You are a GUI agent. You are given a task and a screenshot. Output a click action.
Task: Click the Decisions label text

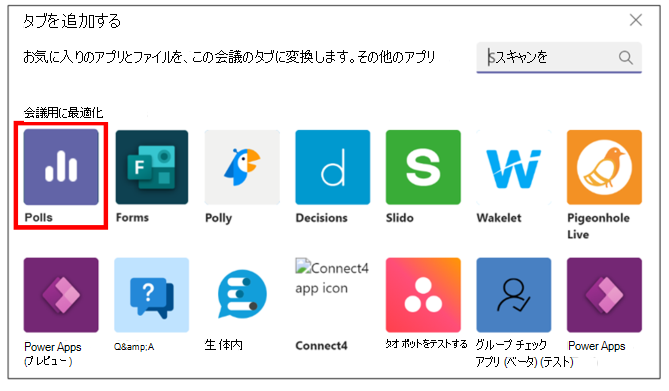pos(322,218)
